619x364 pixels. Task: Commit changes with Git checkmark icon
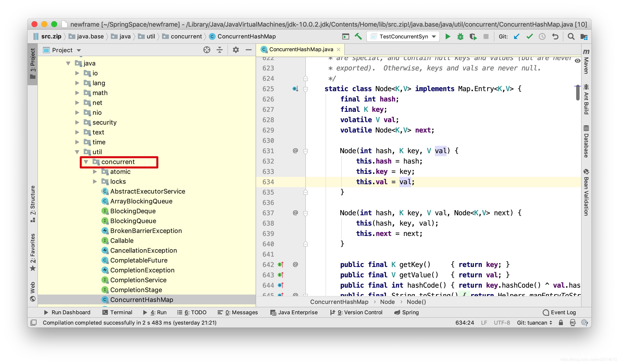click(x=529, y=36)
